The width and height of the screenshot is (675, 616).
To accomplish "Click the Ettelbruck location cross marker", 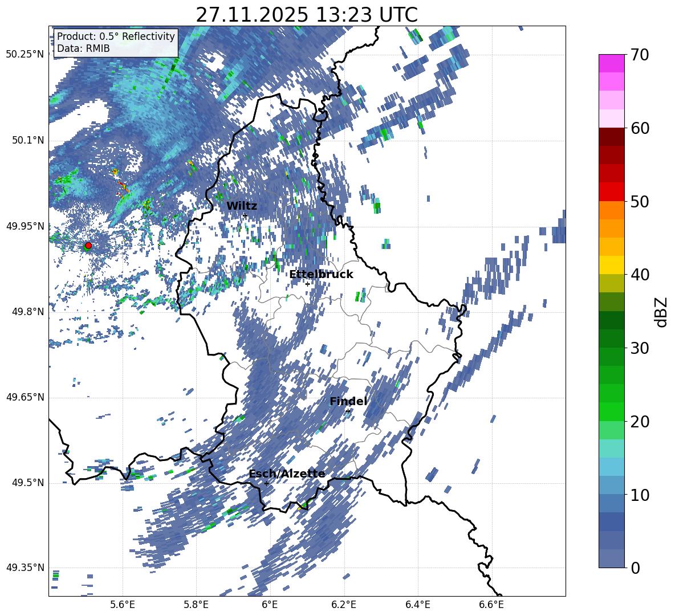I will tap(307, 284).
